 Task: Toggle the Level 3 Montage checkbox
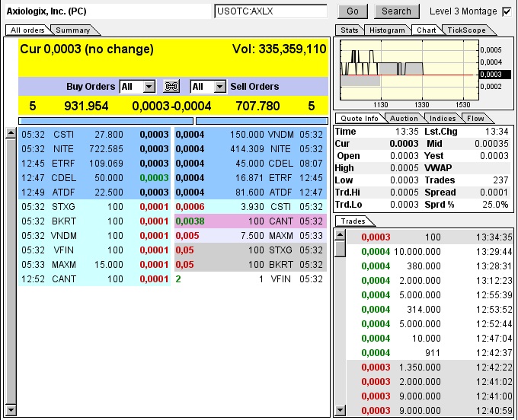[507, 11]
